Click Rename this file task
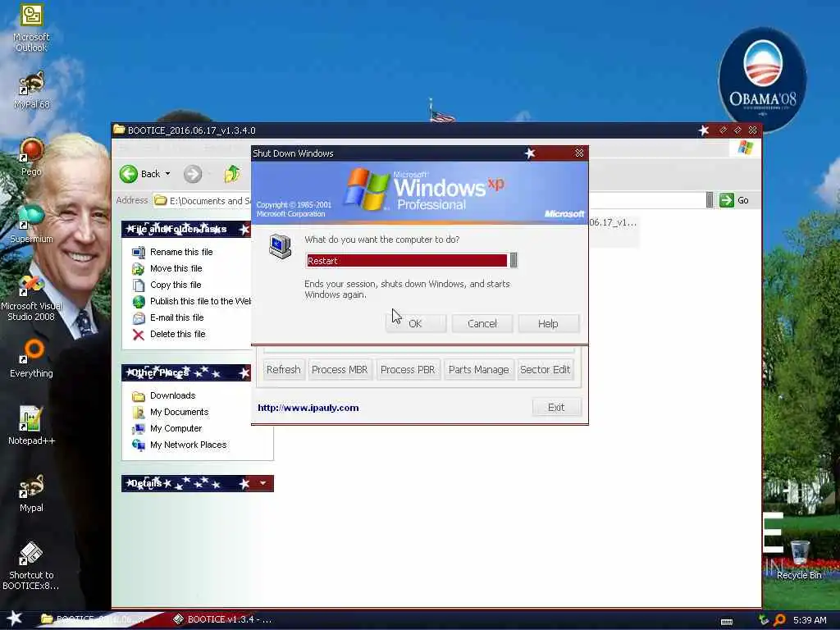The height and width of the screenshot is (630, 840). pyautogui.click(x=181, y=252)
